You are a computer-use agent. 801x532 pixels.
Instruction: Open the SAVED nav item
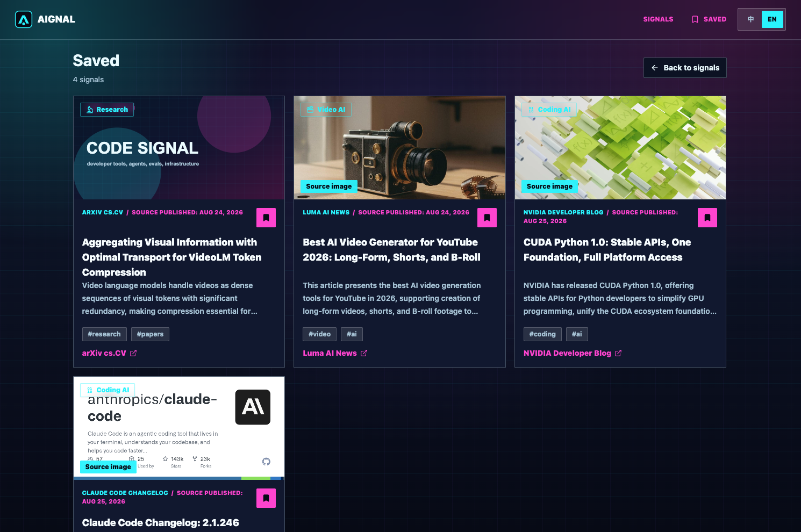(x=709, y=19)
